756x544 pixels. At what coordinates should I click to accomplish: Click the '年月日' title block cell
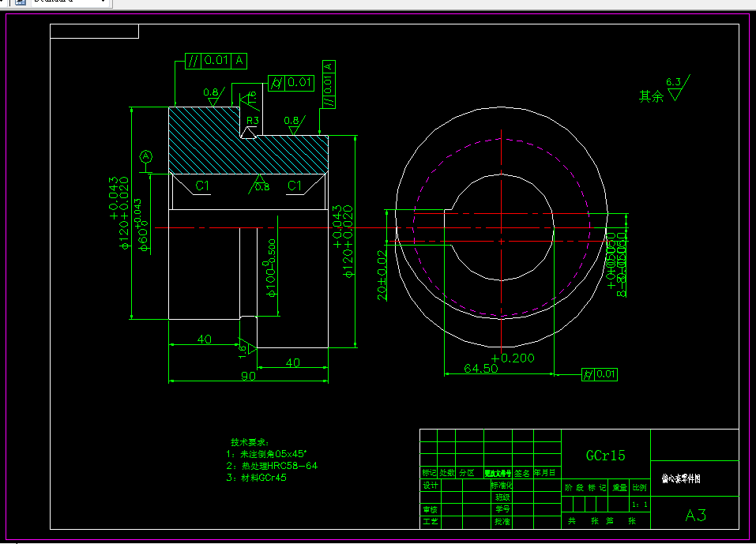(x=544, y=473)
